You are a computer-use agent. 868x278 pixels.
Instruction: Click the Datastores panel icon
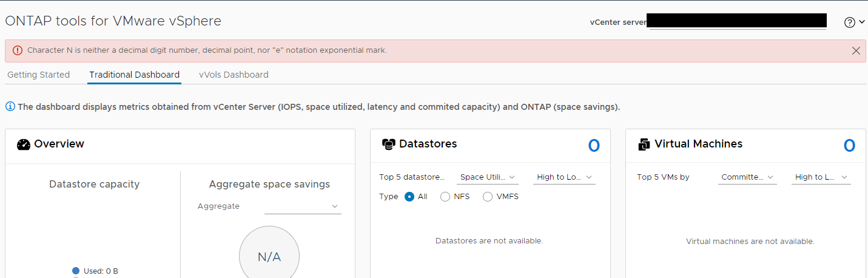[x=388, y=144]
